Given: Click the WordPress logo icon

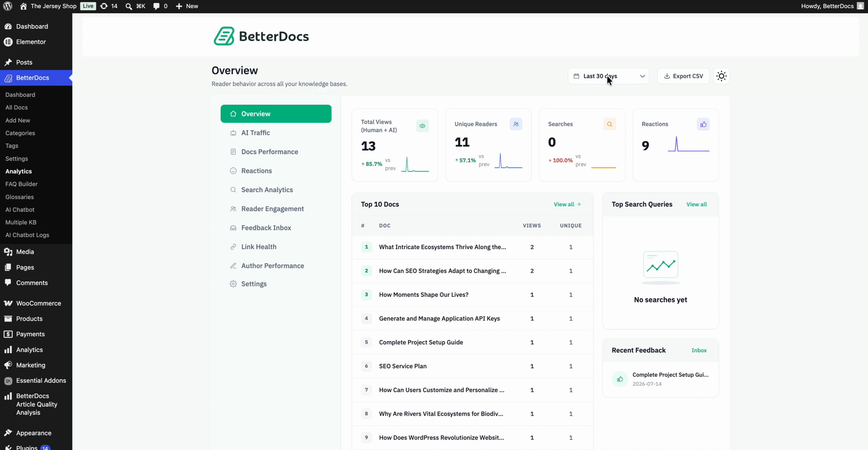Looking at the screenshot, I should [7, 6].
